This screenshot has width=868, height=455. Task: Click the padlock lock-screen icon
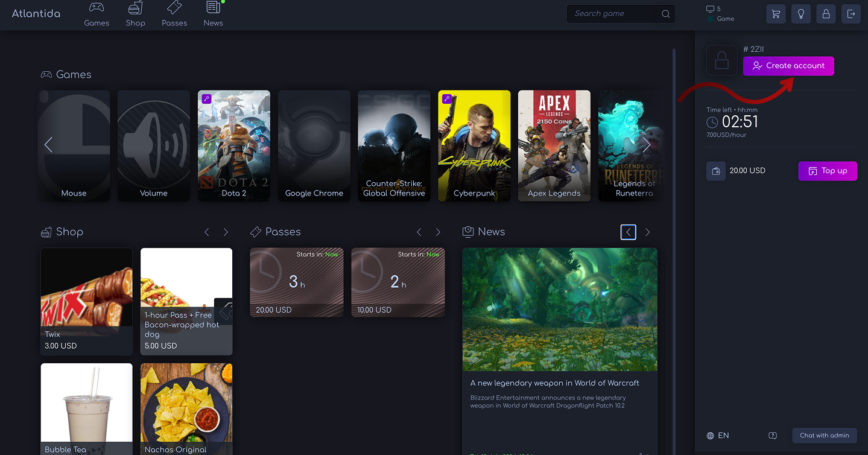pos(826,14)
